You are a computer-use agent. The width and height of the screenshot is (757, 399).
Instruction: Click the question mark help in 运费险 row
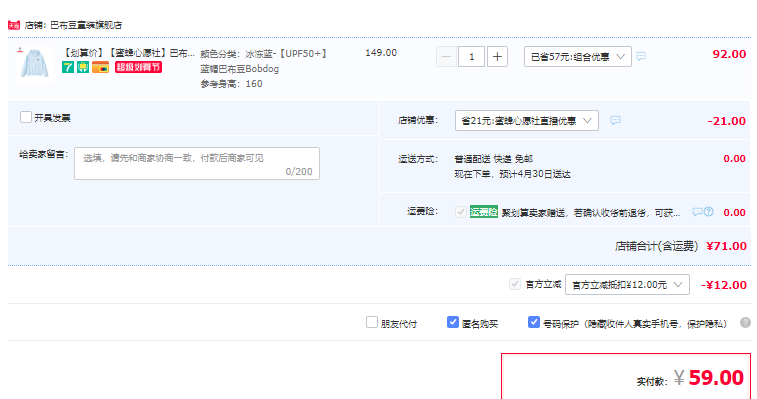coord(708,212)
